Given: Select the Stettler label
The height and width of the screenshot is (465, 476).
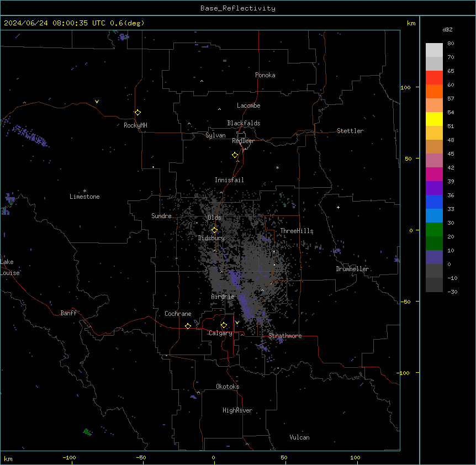Looking at the screenshot, I should coord(350,131).
